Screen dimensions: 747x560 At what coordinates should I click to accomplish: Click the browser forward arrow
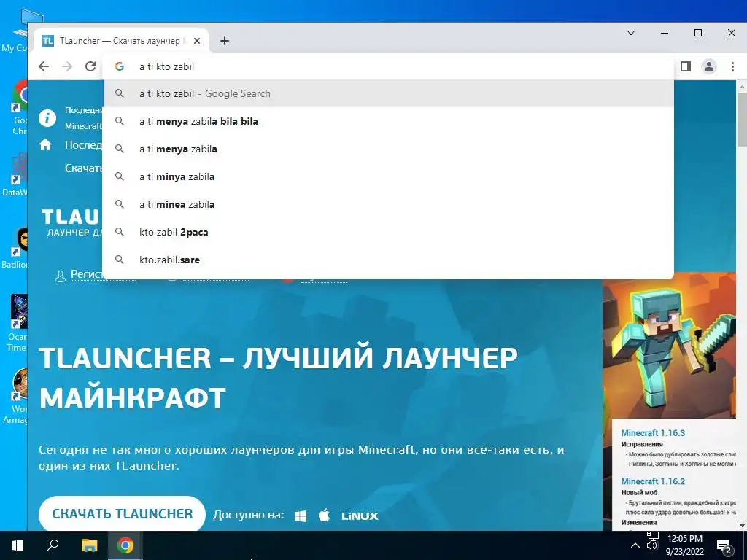[x=67, y=66]
